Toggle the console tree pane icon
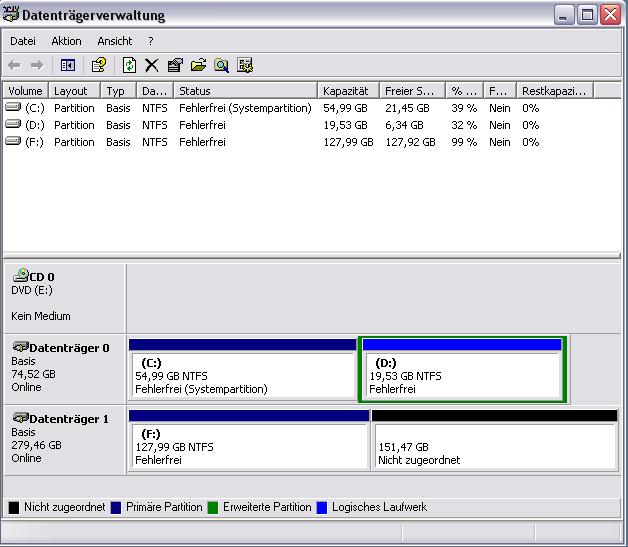The height and width of the screenshot is (547, 628). pos(68,65)
